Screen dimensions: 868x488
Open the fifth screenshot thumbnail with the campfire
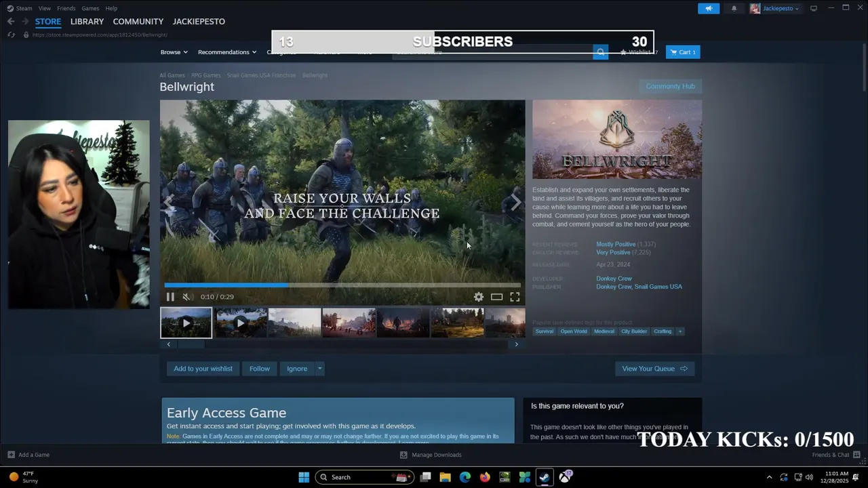[x=403, y=323]
